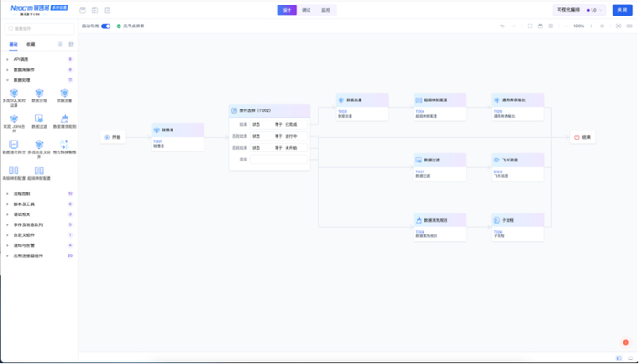
Task: Select the 数据过滤 component icon in sidebar
Action: click(x=38, y=119)
